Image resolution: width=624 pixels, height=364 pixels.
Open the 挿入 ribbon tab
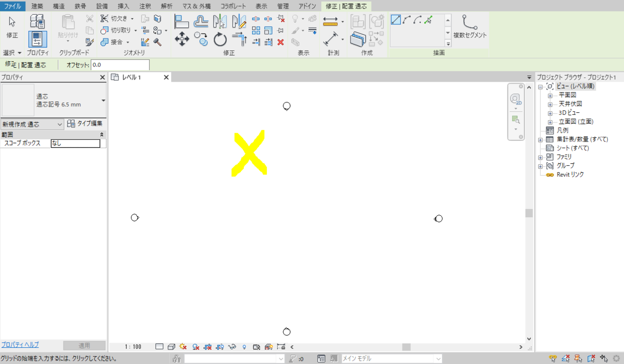coord(124,6)
